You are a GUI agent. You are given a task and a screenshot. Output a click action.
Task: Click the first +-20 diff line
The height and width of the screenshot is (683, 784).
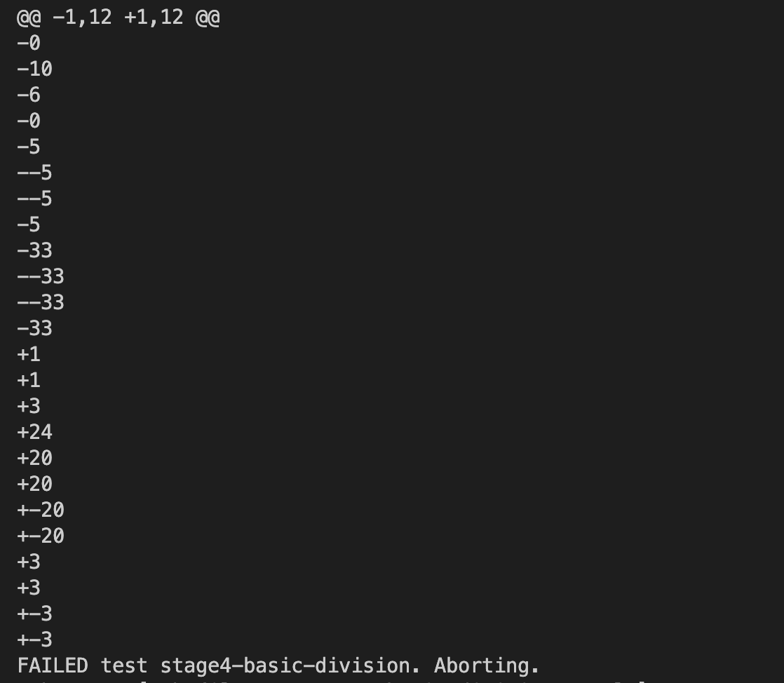tap(41, 510)
